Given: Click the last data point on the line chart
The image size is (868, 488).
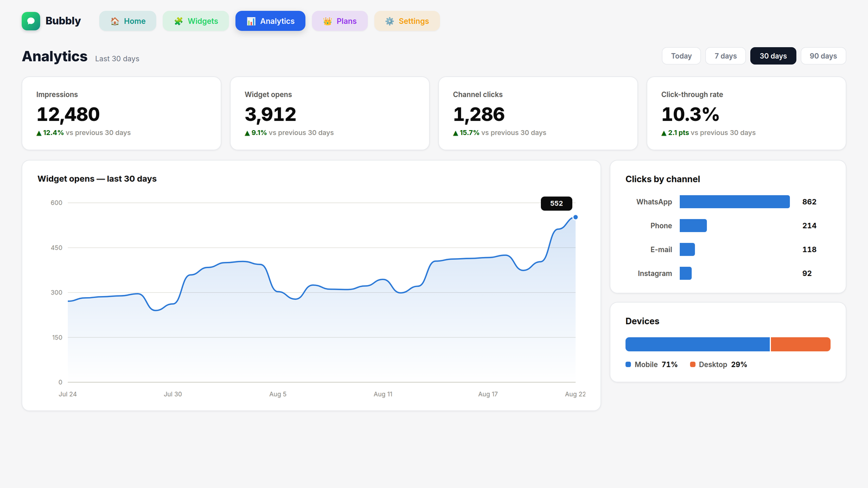Looking at the screenshot, I should [x=576, y=217].
